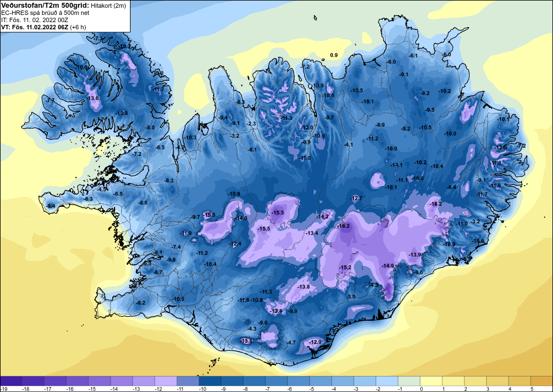Select the -9.5 temperature label
Image resolution: width=553 pixels, height=392 pixels.
[x=430, y=110]
